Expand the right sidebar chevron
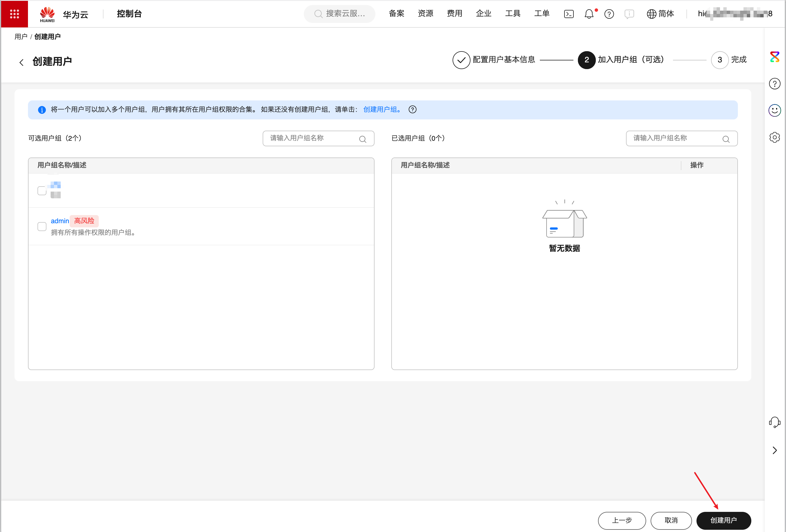 click(x=775, y=450)
